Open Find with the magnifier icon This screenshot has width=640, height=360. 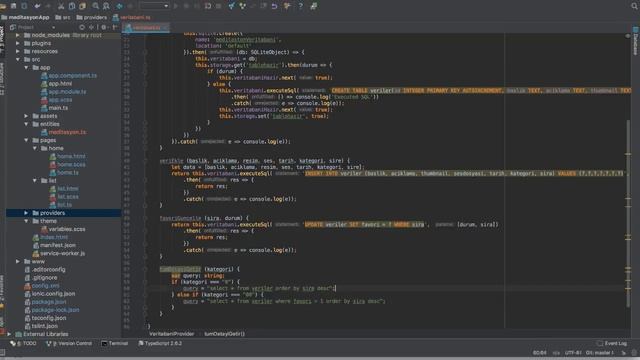96,6
